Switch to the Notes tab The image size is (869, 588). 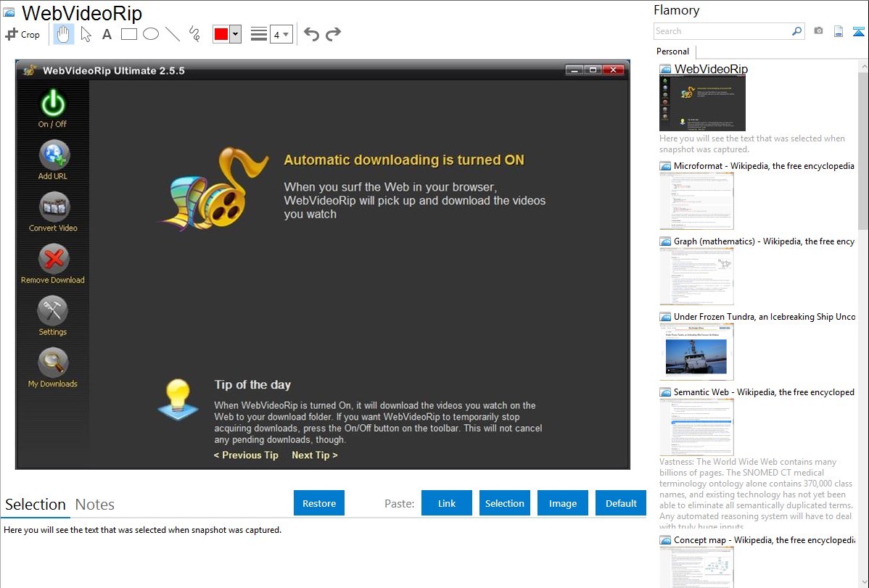click(95, 505)
